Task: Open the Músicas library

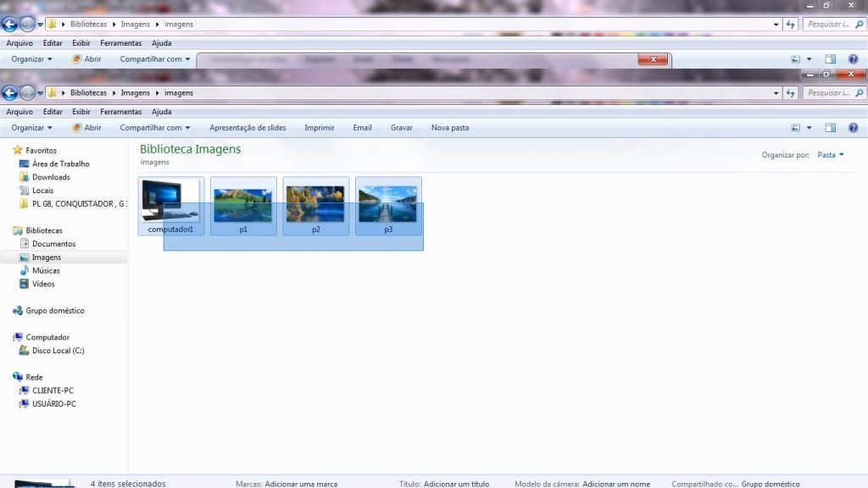Action: point(46,270)
